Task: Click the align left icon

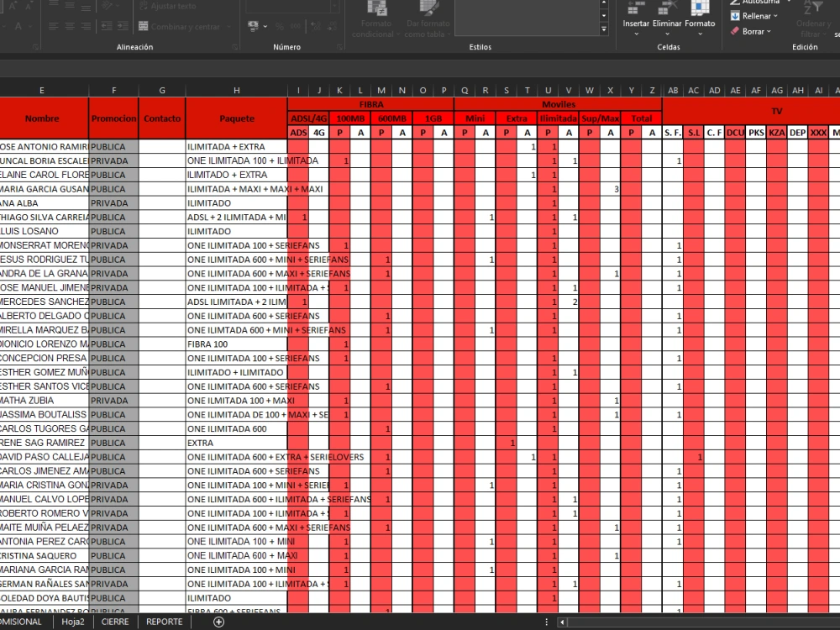Action: (53, 26)
